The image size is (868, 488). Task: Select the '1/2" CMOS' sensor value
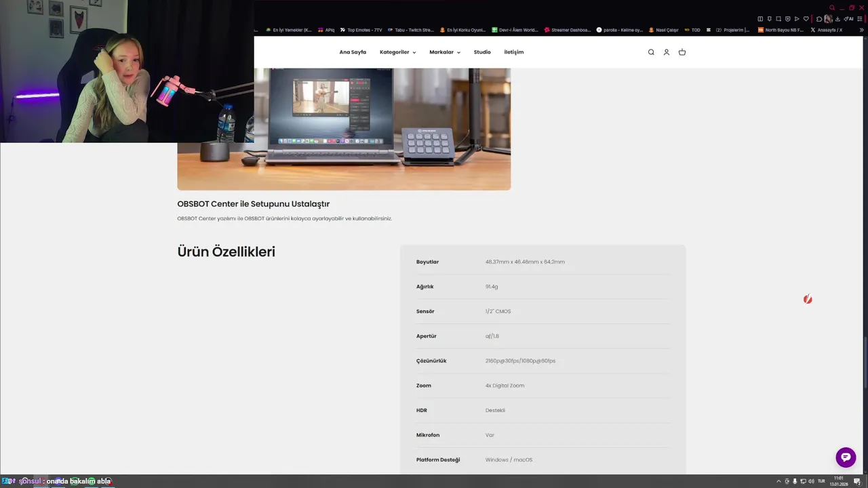[x=498, y=311]
